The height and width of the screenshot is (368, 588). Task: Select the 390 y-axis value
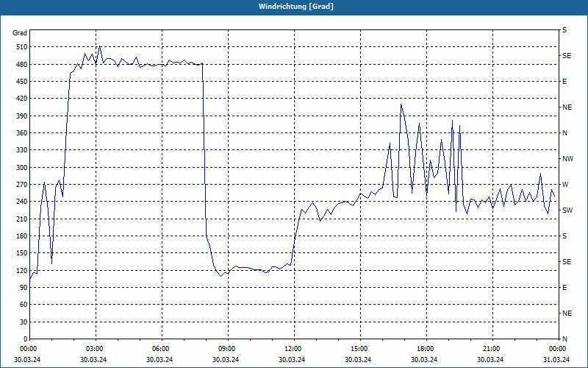click(x=21, y=116)
